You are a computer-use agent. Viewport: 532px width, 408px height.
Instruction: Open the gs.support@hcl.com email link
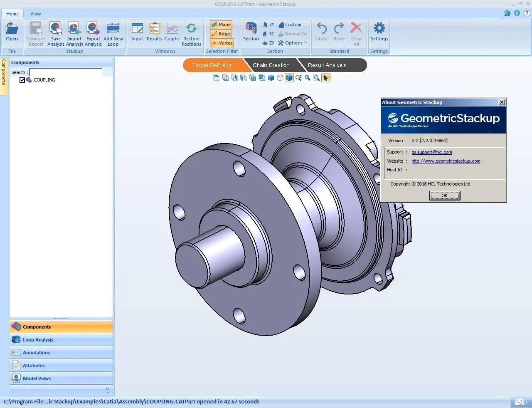431,152
